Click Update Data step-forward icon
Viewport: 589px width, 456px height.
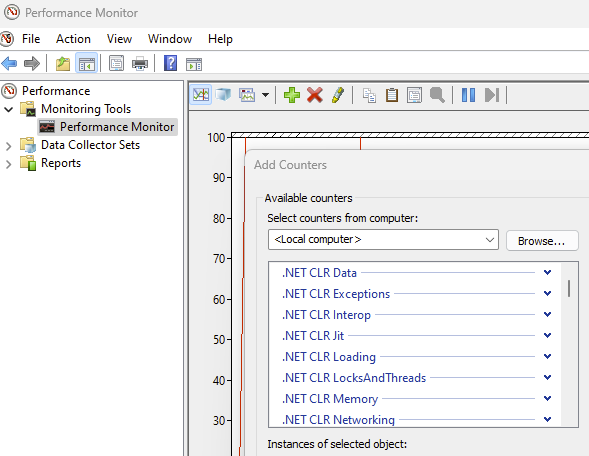click(492, 95)
